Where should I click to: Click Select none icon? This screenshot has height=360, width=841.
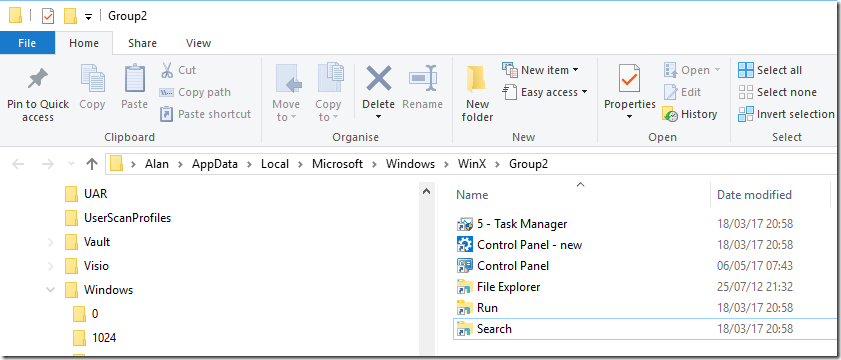(746, 92)
